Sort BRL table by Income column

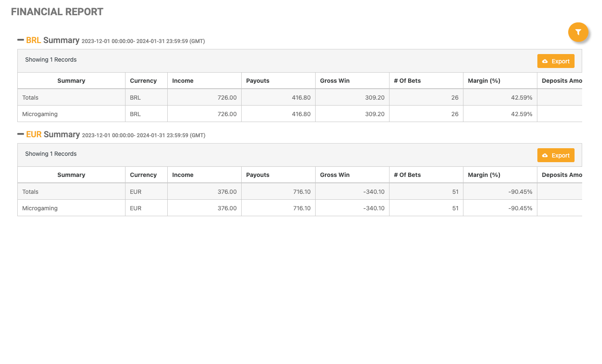click(183, 81)
